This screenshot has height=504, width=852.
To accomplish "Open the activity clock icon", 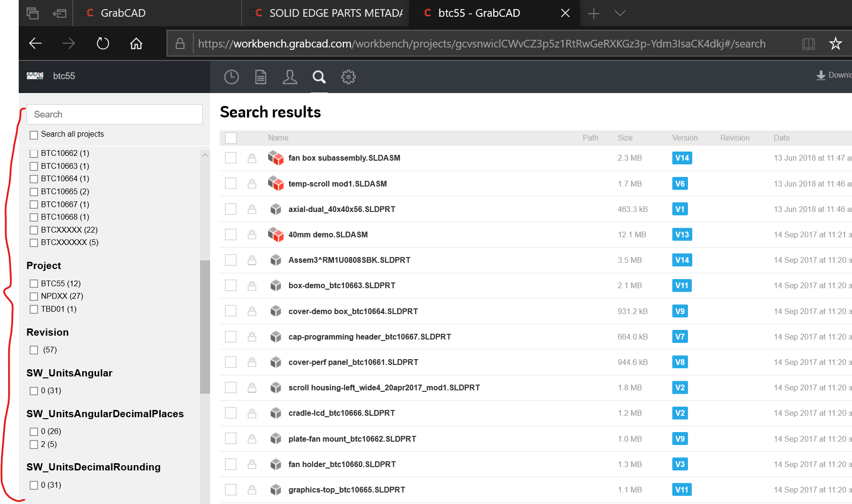I will point(232,77).
